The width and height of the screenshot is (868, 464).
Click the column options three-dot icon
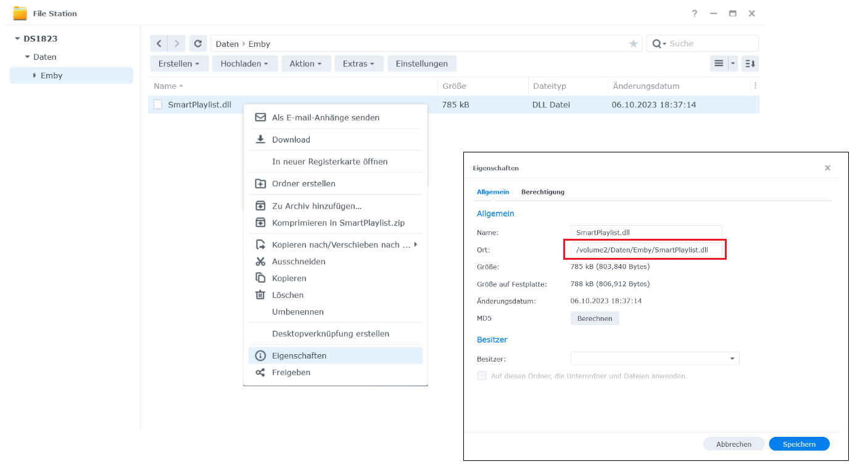(x=755, y=86)
